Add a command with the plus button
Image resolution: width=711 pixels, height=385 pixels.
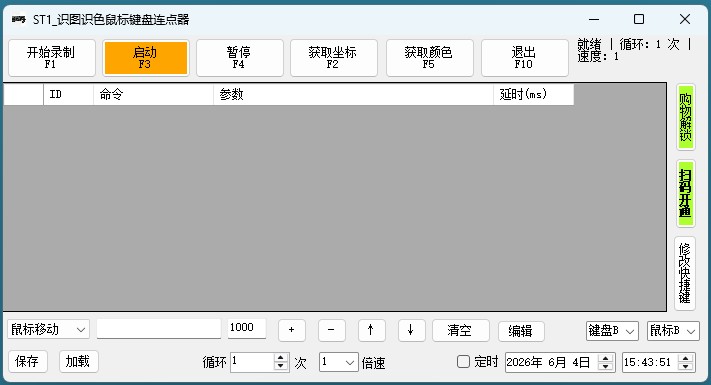pyautogui.click(x=292, y=330)
